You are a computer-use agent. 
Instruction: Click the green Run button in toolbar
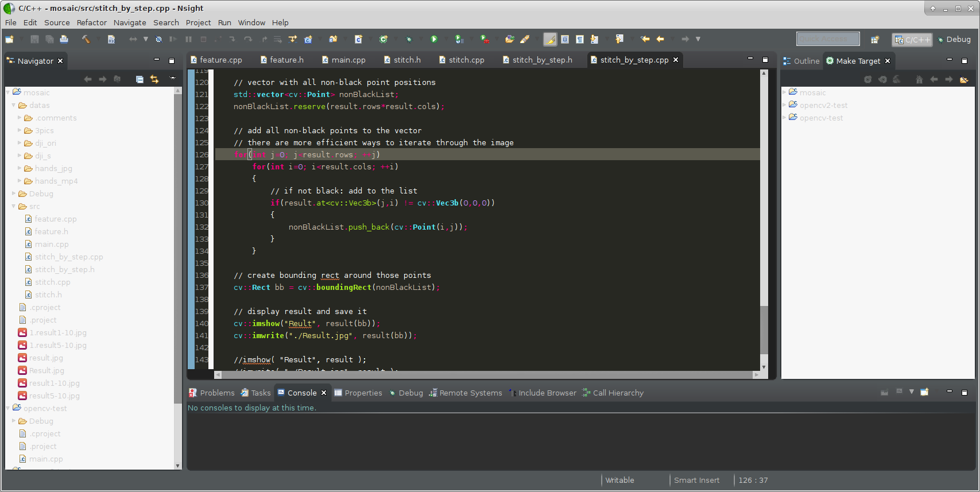(x=434, y=39)
